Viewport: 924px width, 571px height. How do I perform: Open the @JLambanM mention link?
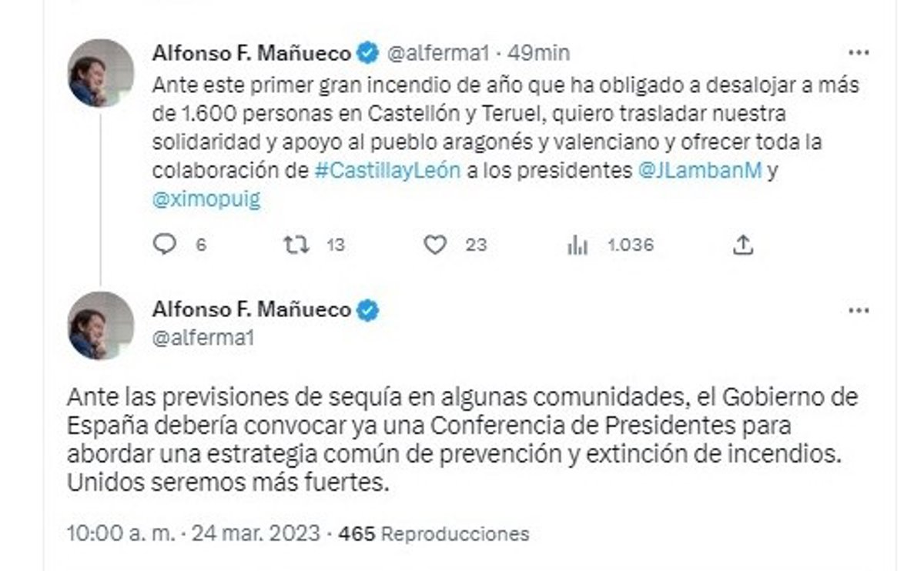click(x=700, y=171)
